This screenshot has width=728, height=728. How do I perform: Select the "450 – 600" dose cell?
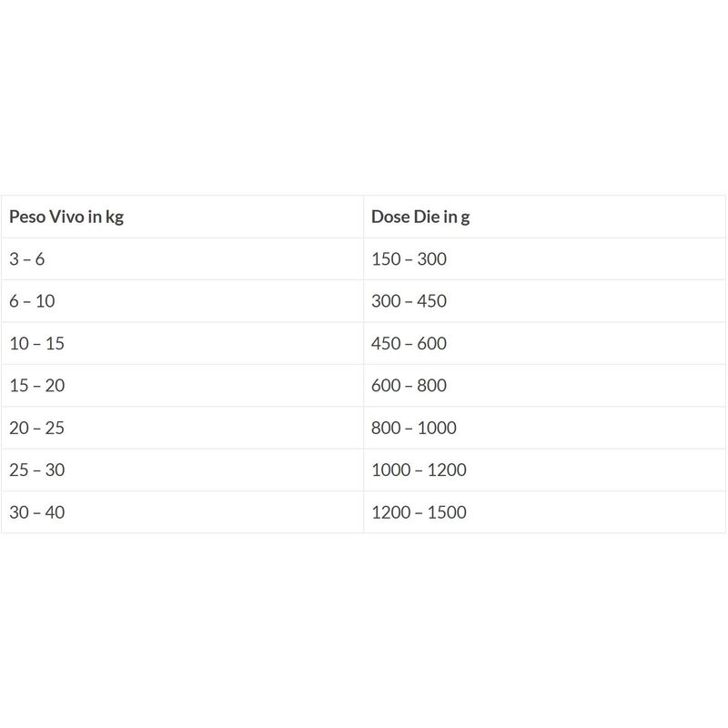409,344
